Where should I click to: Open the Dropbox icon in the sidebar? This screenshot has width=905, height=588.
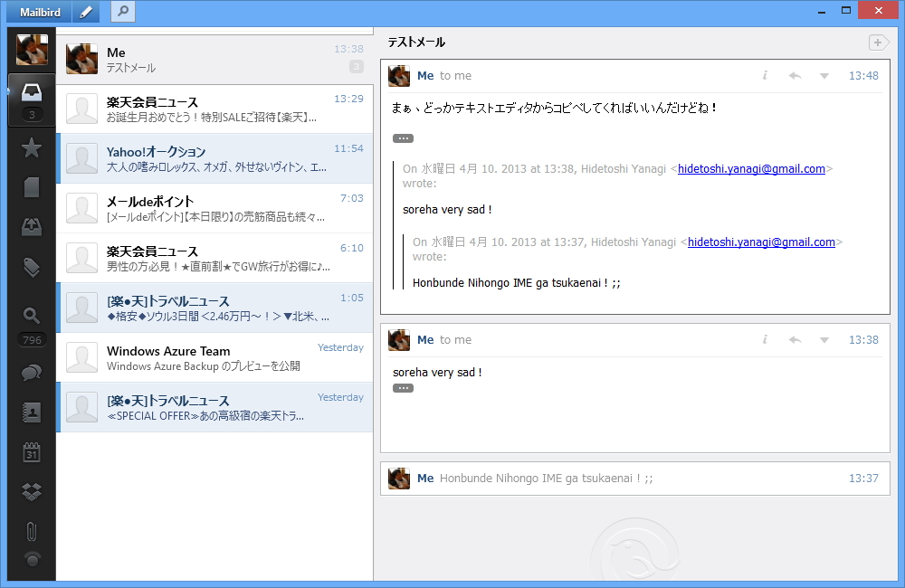[x=31, y=491]
